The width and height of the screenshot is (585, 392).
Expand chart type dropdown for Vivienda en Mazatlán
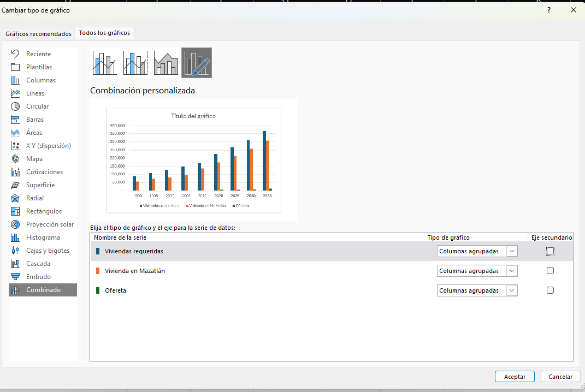[477, 271]
